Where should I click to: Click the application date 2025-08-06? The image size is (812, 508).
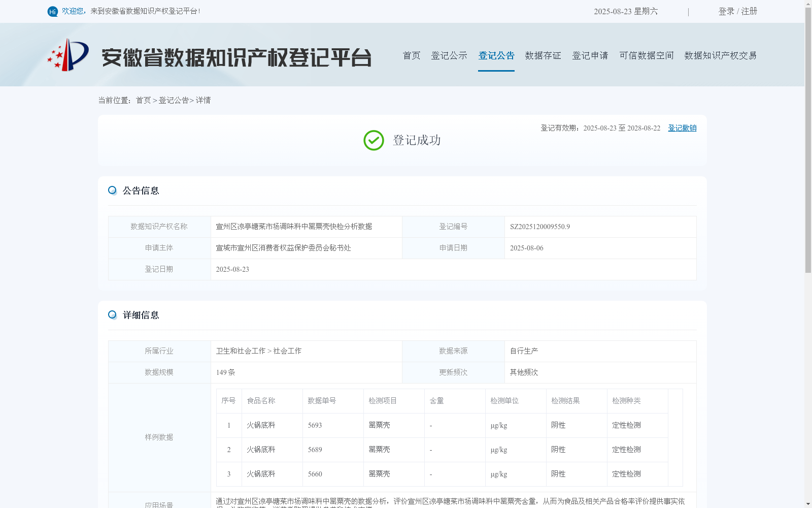pyautogui.click(x=527, y=248)
